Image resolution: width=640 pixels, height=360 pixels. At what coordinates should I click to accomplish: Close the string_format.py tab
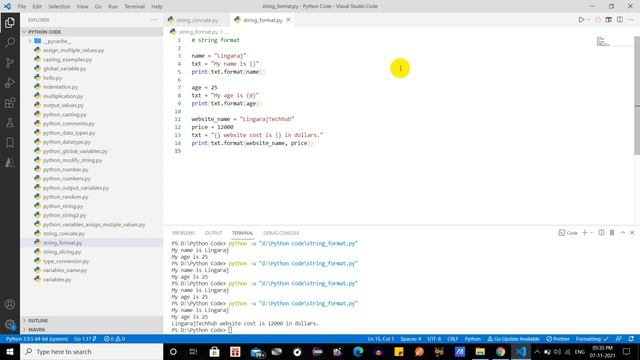coord(289,20)
